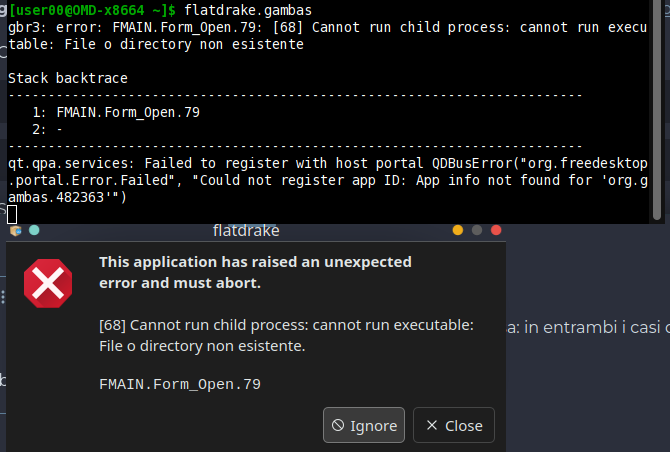Click the teal dot button in dialog title bar
The height and width of the screenshot is (452, 670).
tap(34, 231)
